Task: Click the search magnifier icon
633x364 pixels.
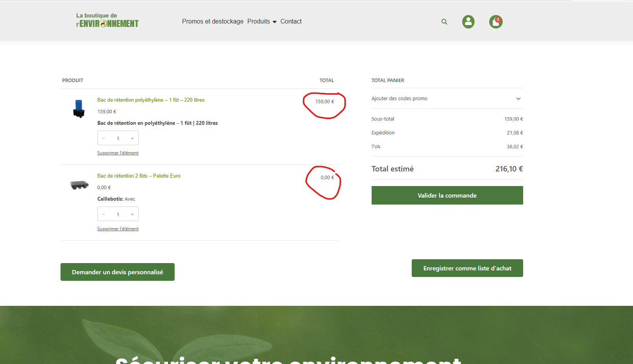Action: (x=444, y=22)
